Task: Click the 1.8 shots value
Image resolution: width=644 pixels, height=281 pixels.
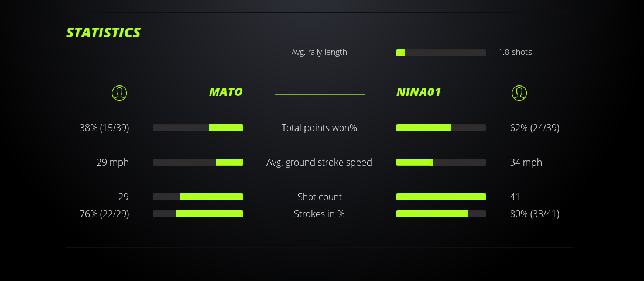Action: (x=515, y=52)
